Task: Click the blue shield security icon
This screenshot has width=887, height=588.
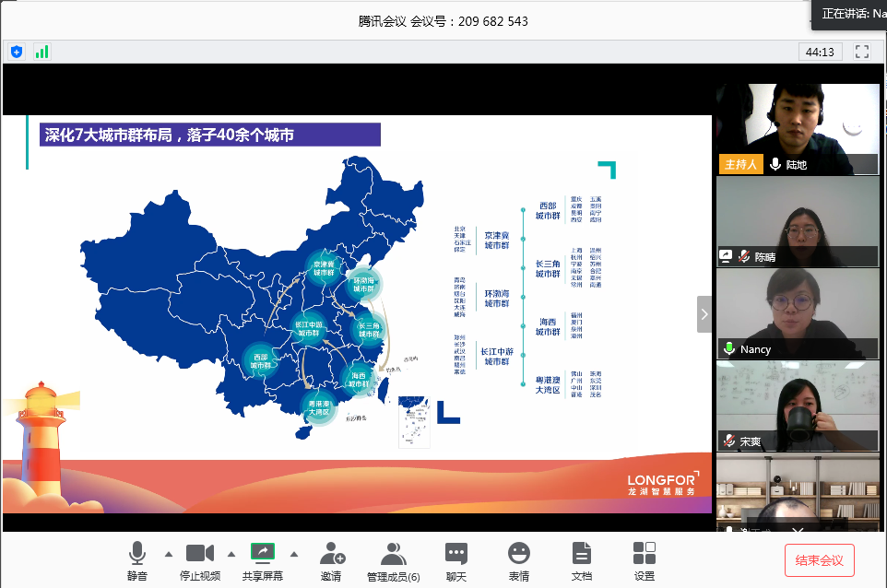Action: point(17,52)
